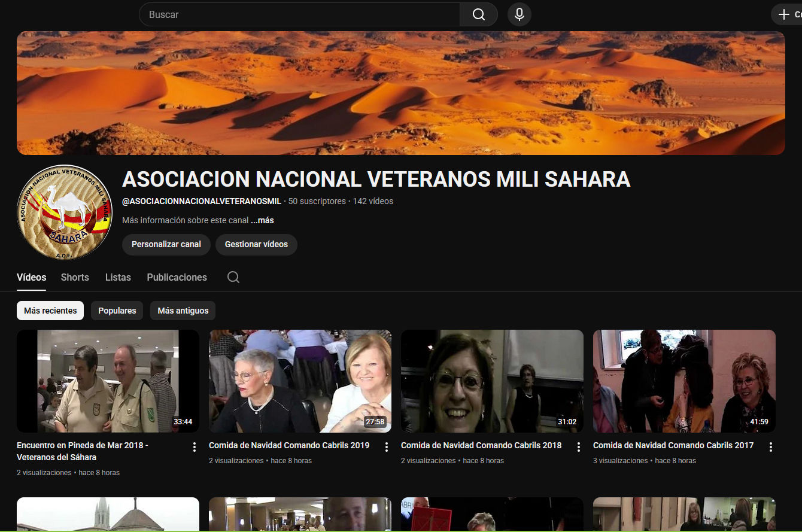Screen dimensions: 802x532
Task: Open three-dot menu for Comando Cabrils 2017 video
Action: pos(771,447)
